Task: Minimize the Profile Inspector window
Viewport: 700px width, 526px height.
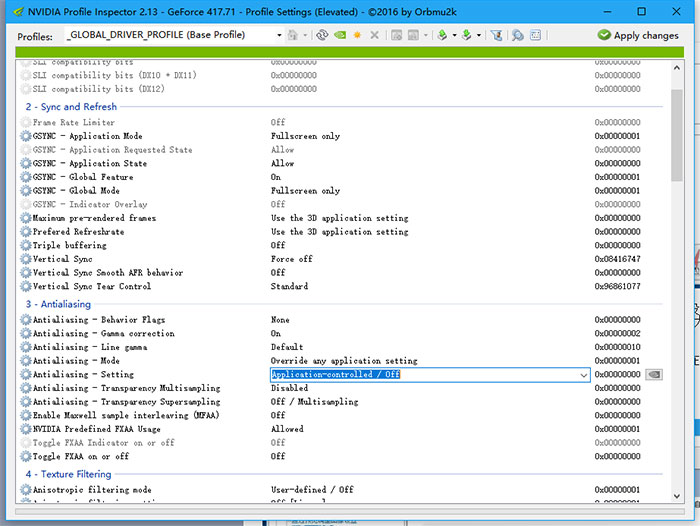Action: [607, 11]
